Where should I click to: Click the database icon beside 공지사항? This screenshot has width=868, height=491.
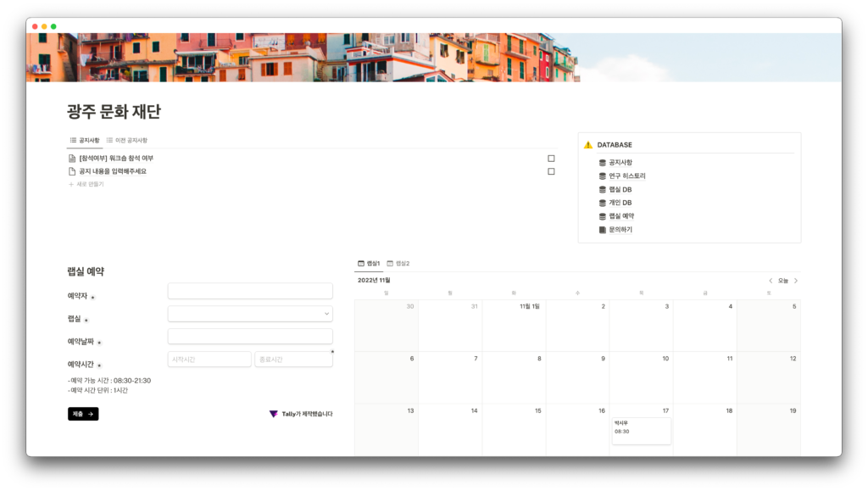pyautogui.click(x=603, y=163)
